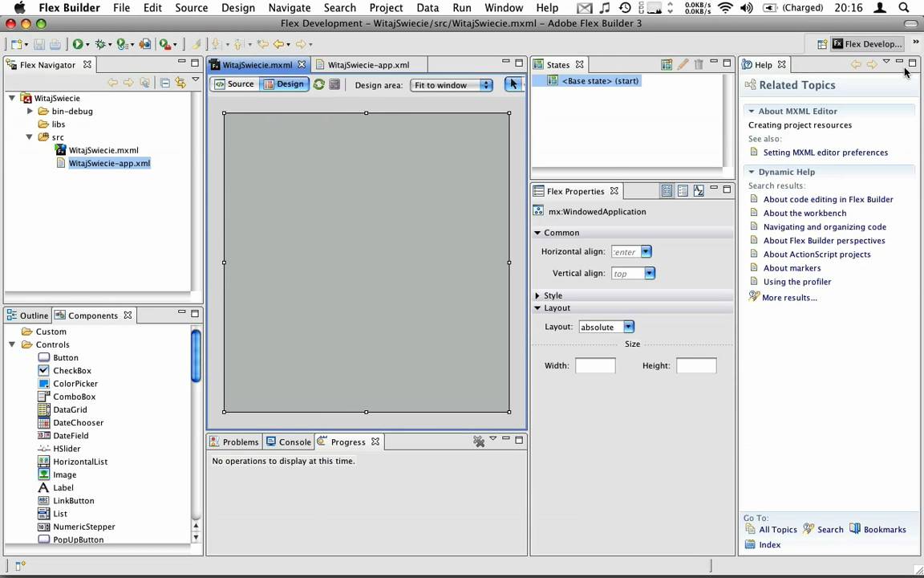Open Setting MXML editor preferences link
Screen dimensions: 924x578
[825, 153]
